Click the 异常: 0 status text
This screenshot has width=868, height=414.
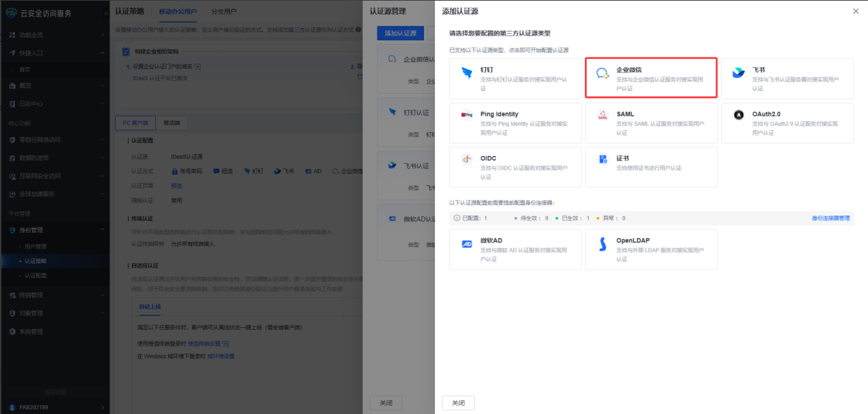[x=614, y=218]
